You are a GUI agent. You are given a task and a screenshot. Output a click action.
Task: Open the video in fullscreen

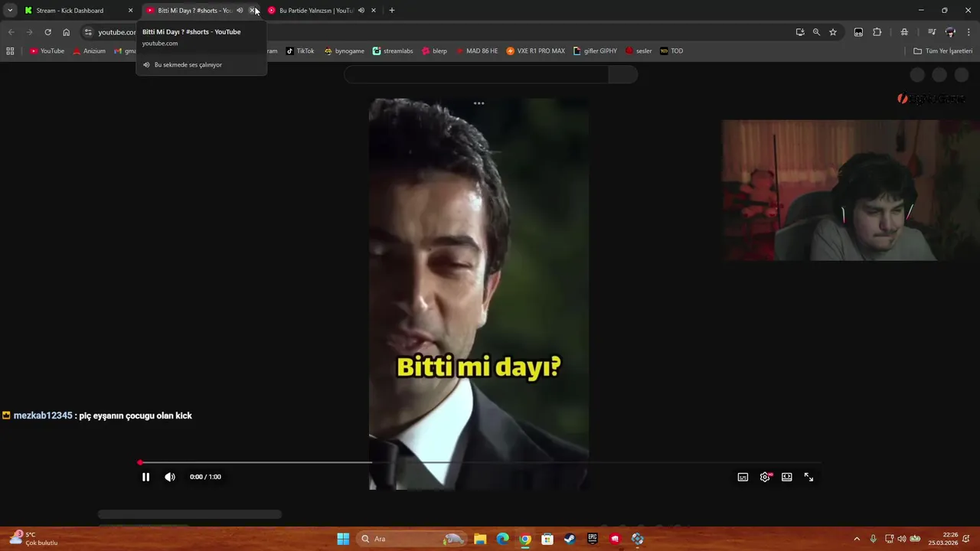click(x=808, y=477)
